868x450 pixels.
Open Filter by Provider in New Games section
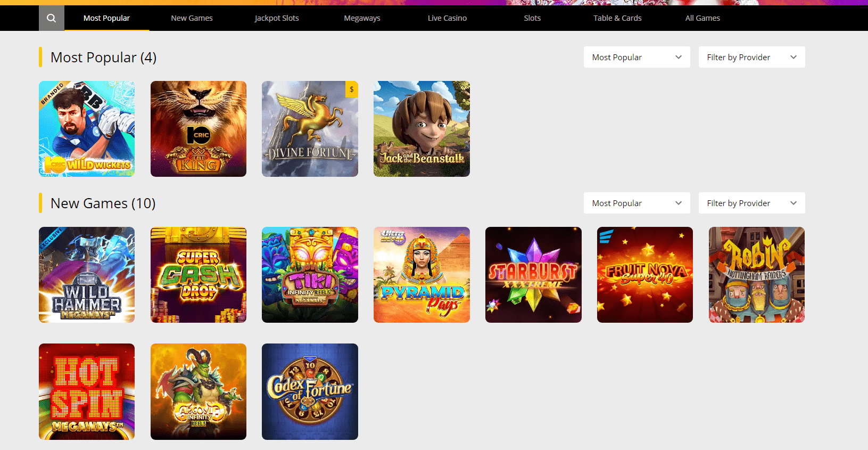[x=751, y=203]
